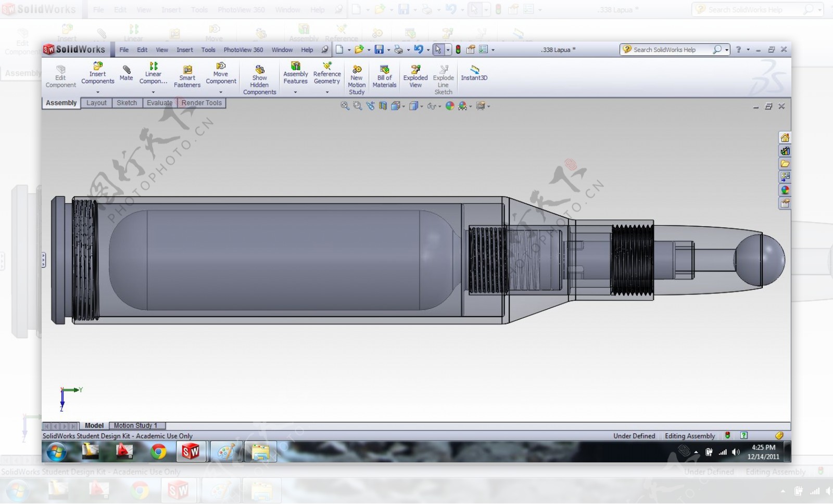833x504 pixels.
Task: Click the Edit Component tool
Action: coord(60,76)
